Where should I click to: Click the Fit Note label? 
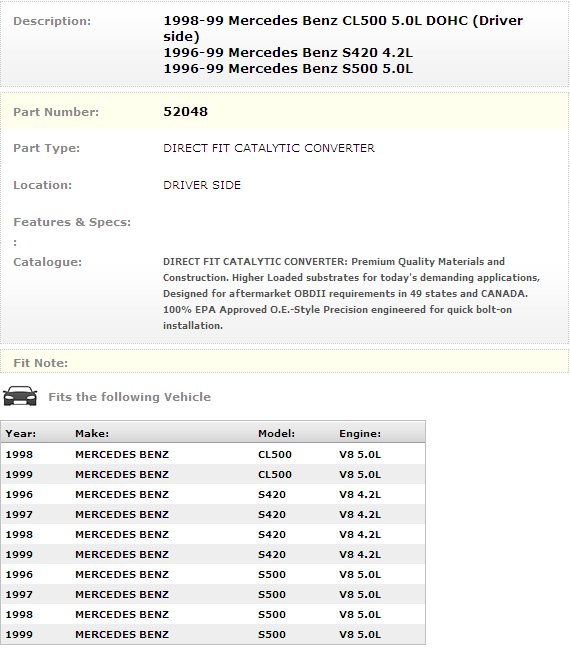(x=41, y=363)
